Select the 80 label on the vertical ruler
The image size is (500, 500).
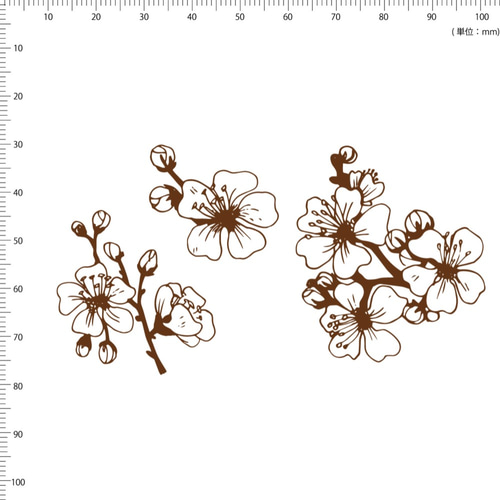(18, 386)
